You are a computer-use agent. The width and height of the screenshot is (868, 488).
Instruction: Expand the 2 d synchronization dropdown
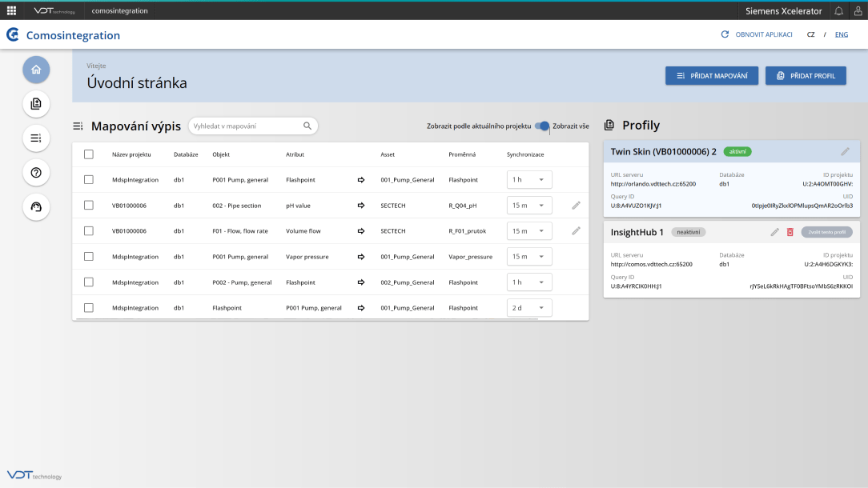pos(529,308)
